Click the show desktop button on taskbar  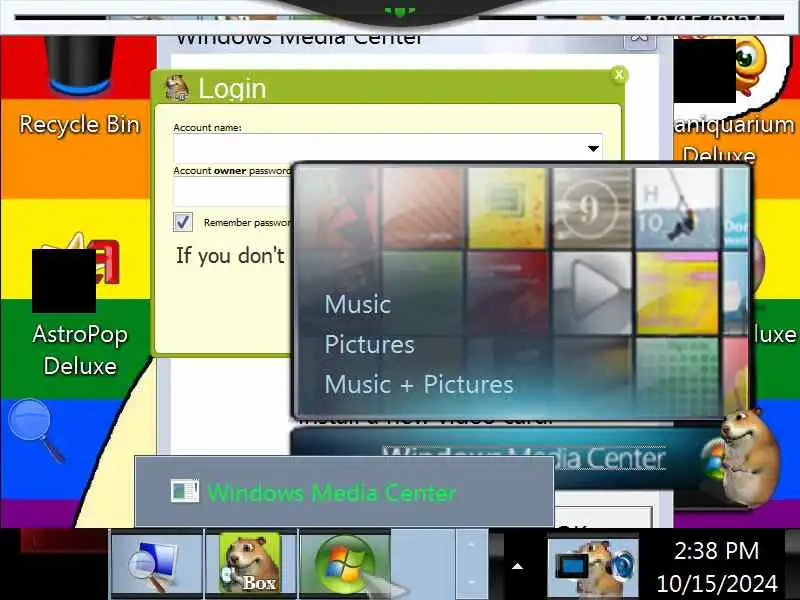[792, 564]
